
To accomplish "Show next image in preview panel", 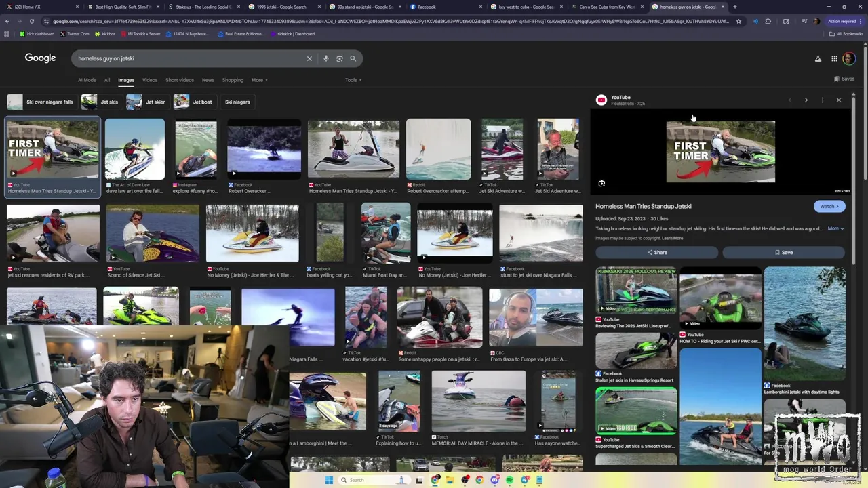I will point(806,100).
